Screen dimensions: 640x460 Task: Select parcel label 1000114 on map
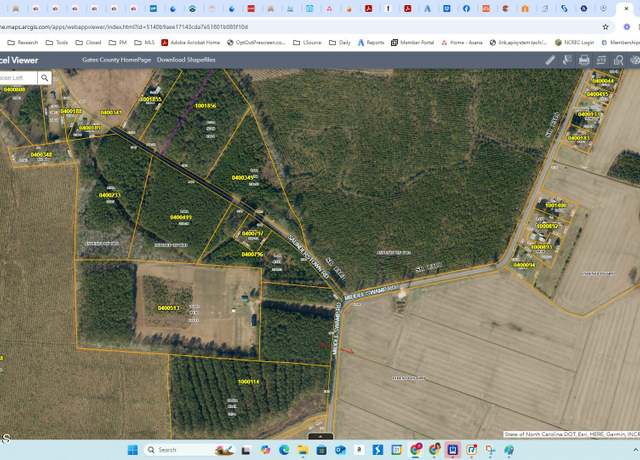(248, 382)
